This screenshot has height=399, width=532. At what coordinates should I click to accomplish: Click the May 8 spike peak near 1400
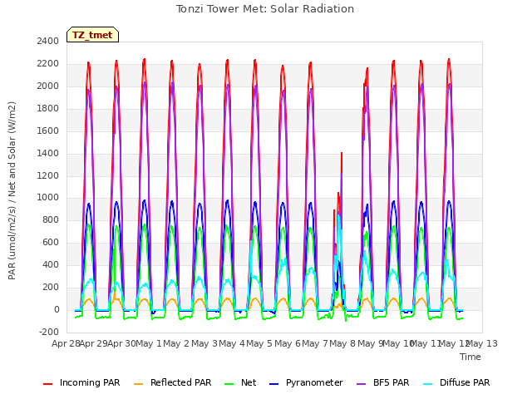tap(342, 153)
